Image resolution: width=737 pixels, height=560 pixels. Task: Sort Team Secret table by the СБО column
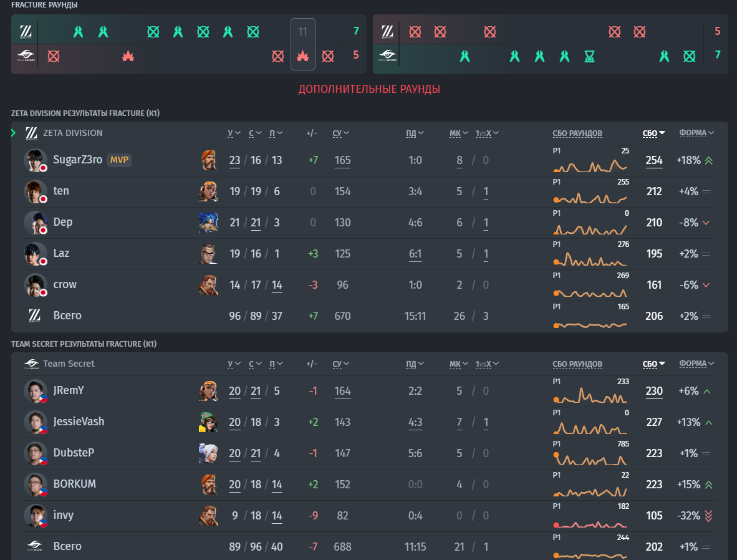pos(654,364)
